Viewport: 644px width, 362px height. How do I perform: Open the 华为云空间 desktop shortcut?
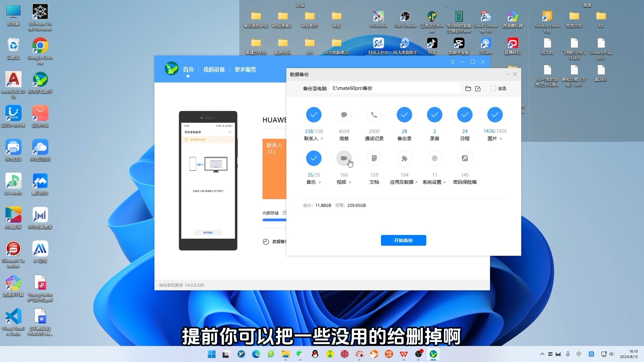pos(40,150)
